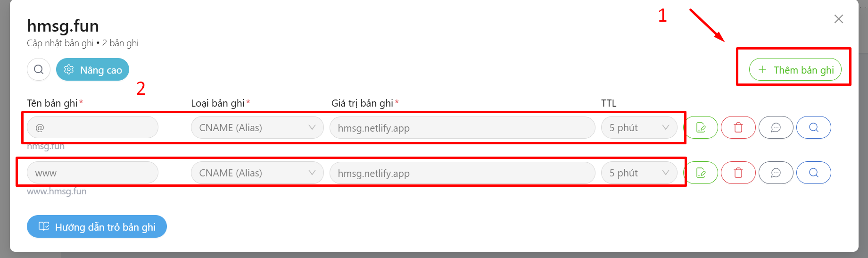Image resolution: width=868 pixels, height=258 pixels.
Task: Click the Thêm bản ghi button
Action: (795, 70)
